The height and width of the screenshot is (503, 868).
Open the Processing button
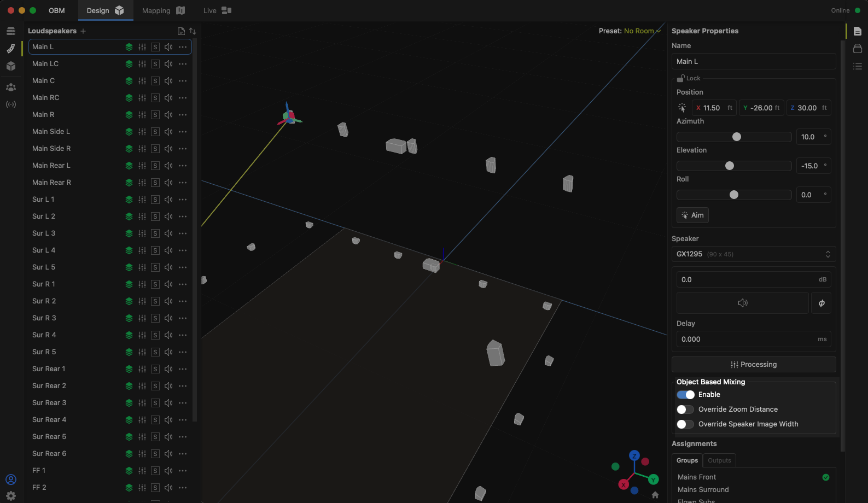click(753, 365)
